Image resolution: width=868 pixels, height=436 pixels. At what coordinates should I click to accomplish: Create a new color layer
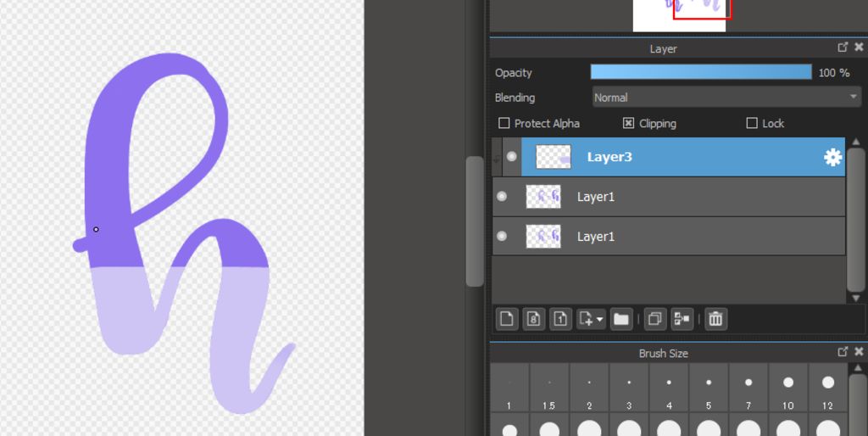point(507,319)
